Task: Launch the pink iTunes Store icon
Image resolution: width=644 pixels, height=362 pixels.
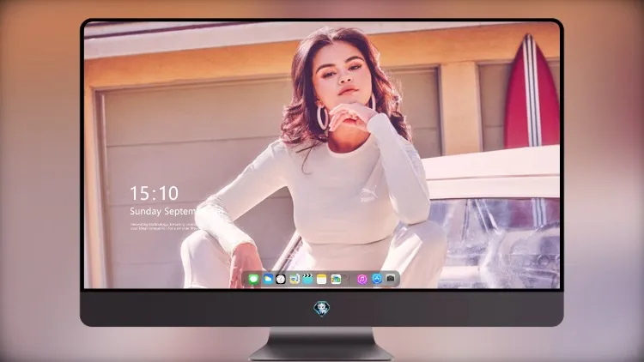Action: (x=361, y=279)
